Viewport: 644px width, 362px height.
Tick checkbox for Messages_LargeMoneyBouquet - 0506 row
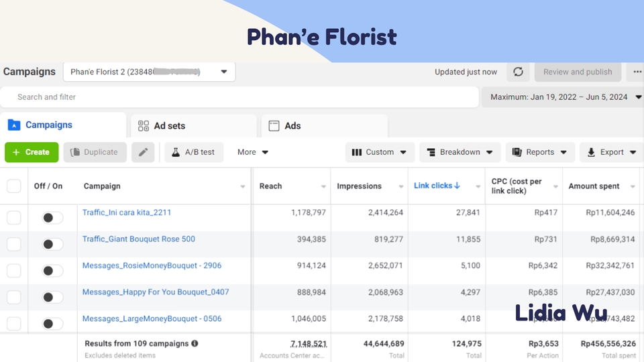pyautogui.click(x=14, y=323)
